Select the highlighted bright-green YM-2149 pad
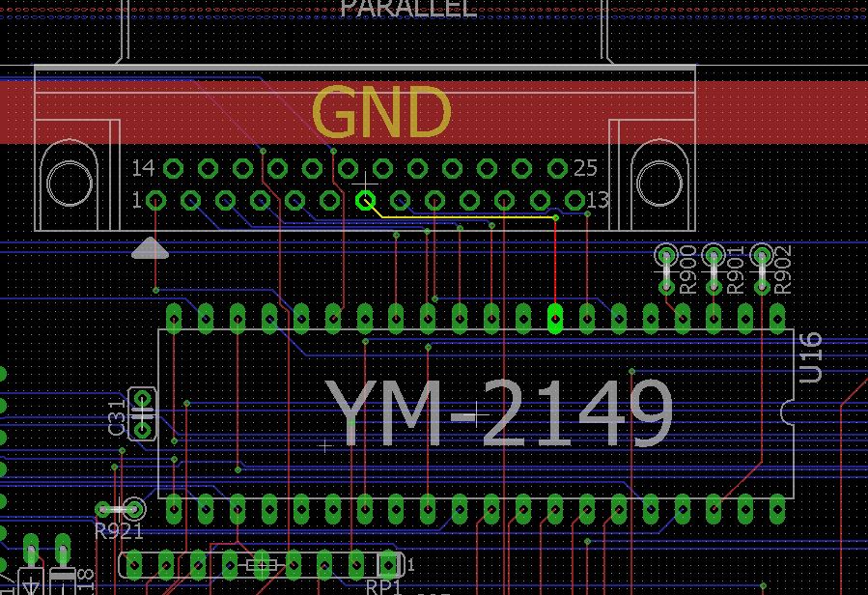The image size is (868, 595). coord(555,319)
